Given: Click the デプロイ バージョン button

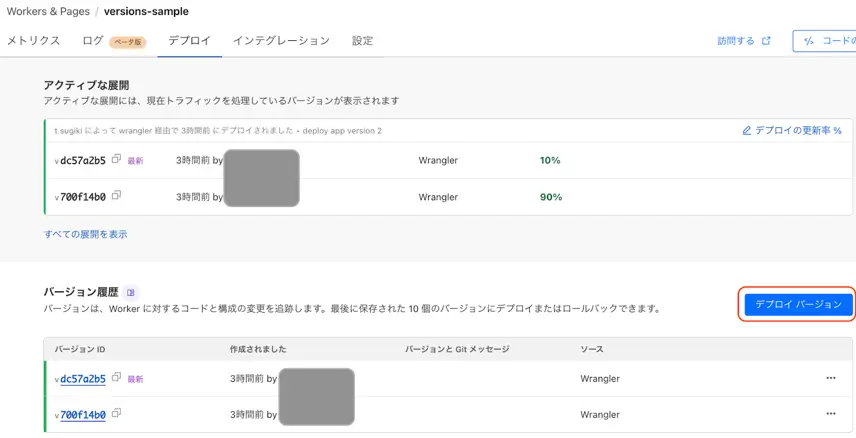Looking at the screenshot, I should click(x=798, y=304).
